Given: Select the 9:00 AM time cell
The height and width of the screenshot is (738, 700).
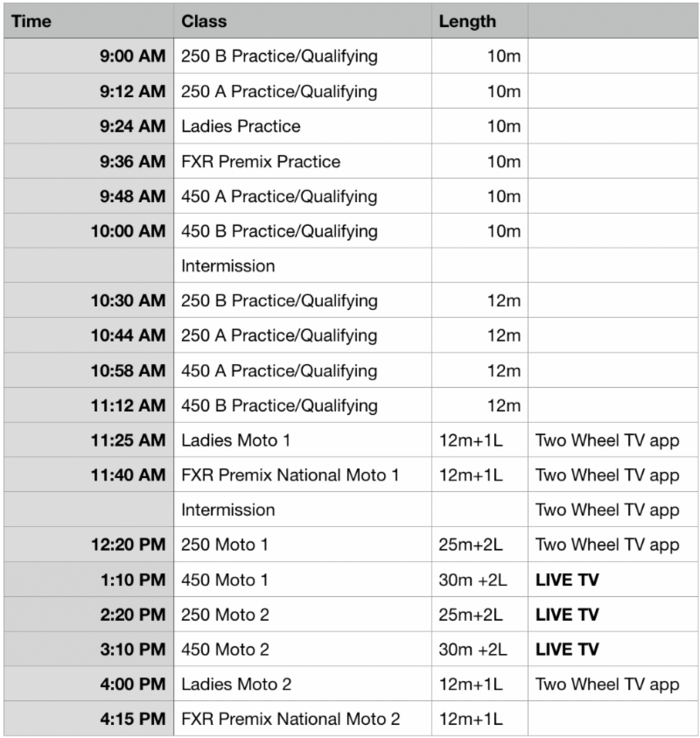Looking at the screenshot, I should (133, 56).
